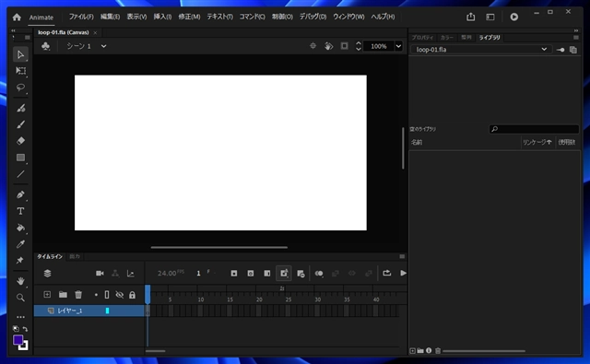This screenshot has width=590, height=364.
Task: Select the Line tool
Action: point(20,174)
